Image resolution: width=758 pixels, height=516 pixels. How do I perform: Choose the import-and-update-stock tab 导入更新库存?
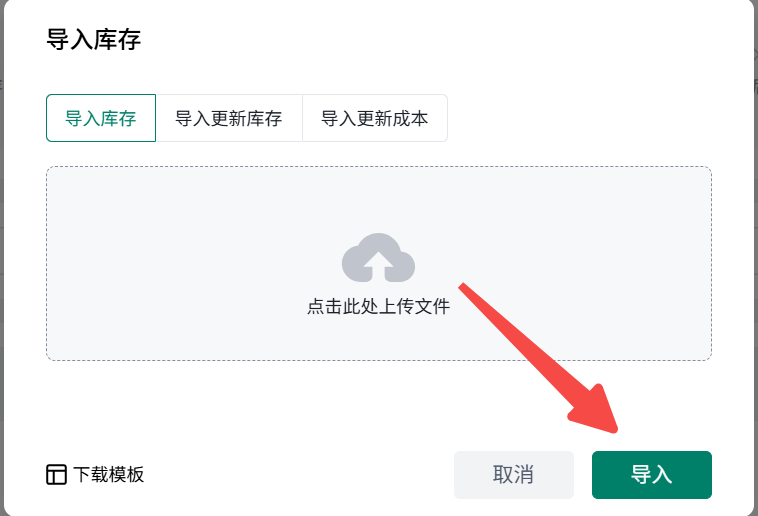[x=229, y=118]
